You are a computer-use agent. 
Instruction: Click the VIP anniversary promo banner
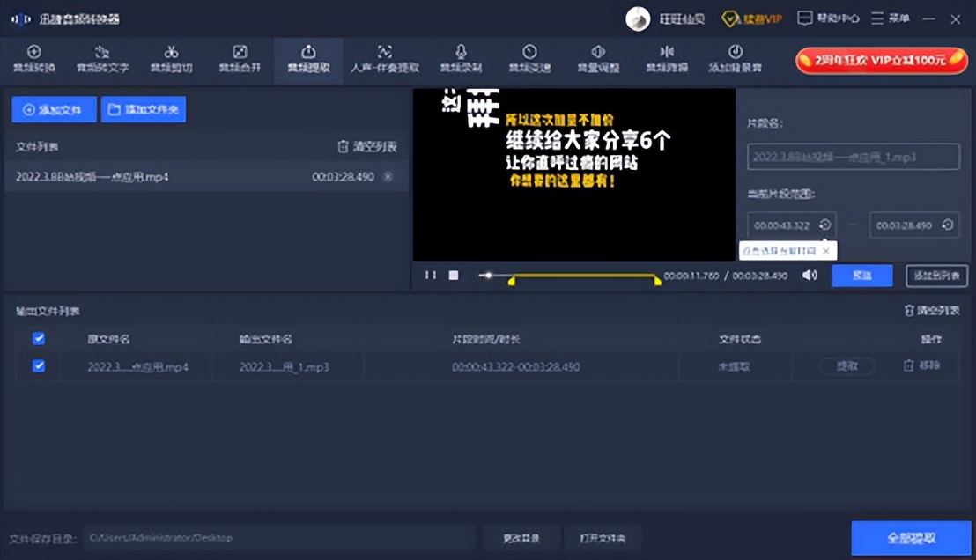click(x=882, y=61)
